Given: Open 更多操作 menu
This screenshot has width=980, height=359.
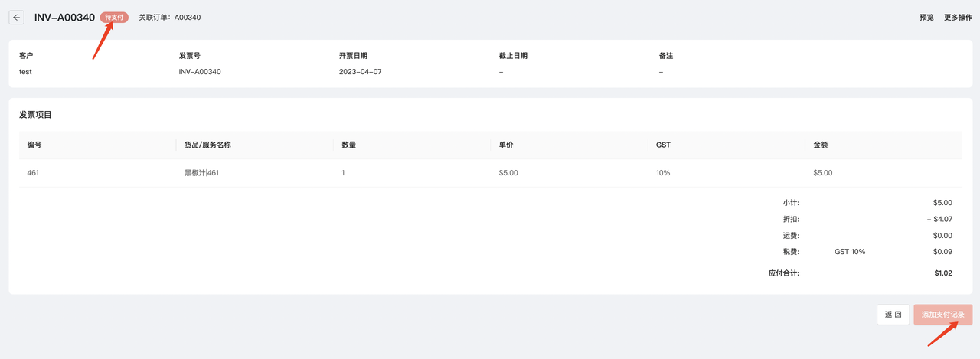Looking at the screenshot, I should click(958, 17).
